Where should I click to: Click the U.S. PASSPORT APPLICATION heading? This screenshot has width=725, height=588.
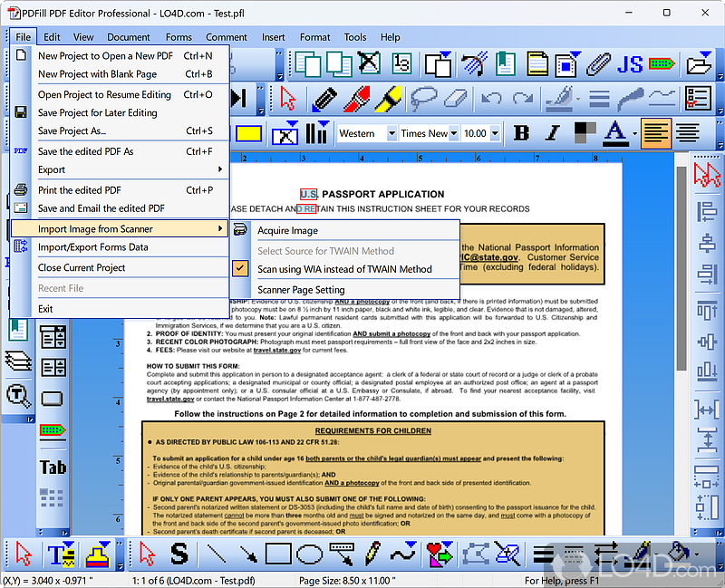coord(372,194)
